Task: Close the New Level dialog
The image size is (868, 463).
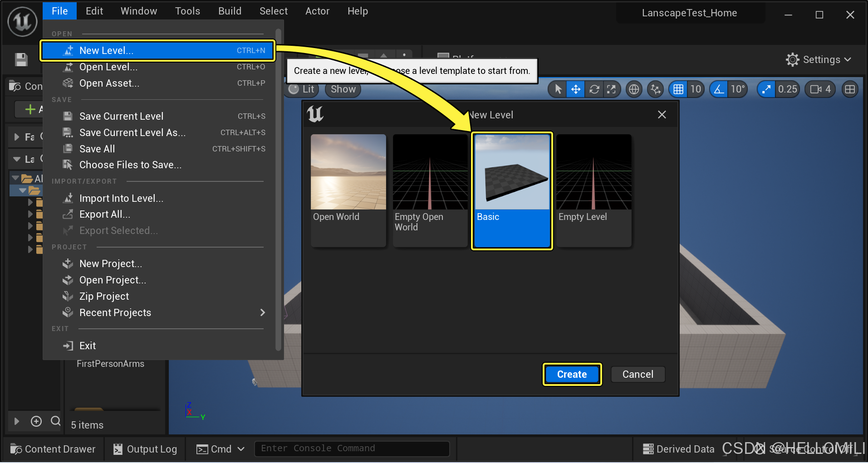Action: (662, 115)
